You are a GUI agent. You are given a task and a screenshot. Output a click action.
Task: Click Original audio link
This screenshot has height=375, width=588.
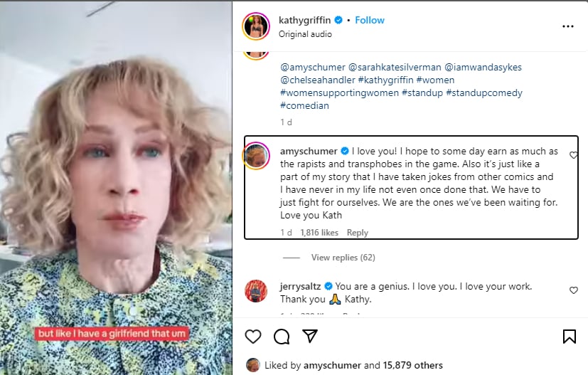pos(305,34)
